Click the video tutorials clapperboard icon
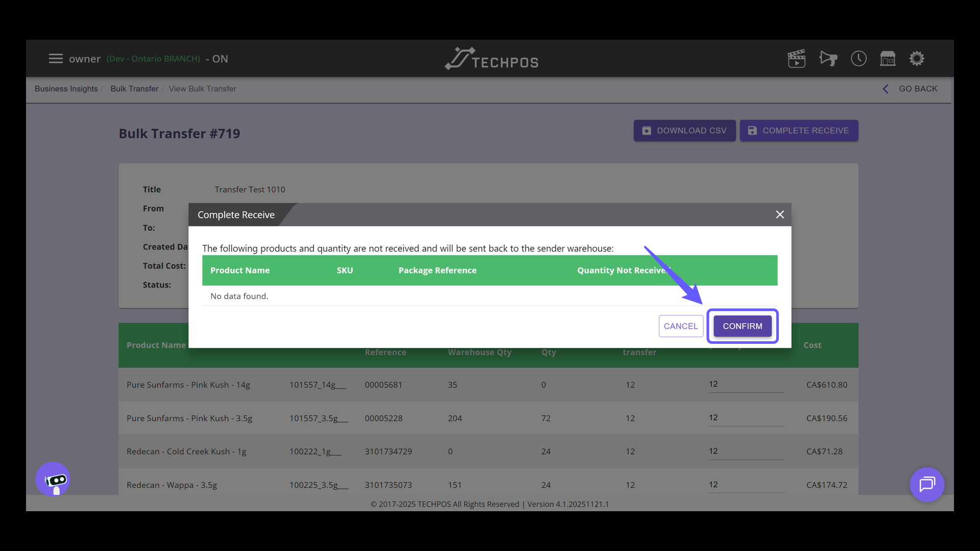This screenshot has width=980, height=551. [x=796, y=59]
